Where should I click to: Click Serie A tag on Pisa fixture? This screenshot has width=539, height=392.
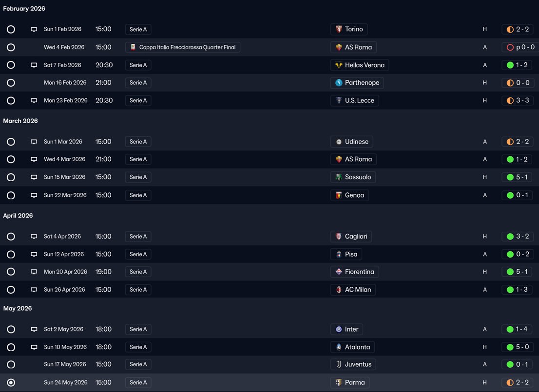click(138, 254)
